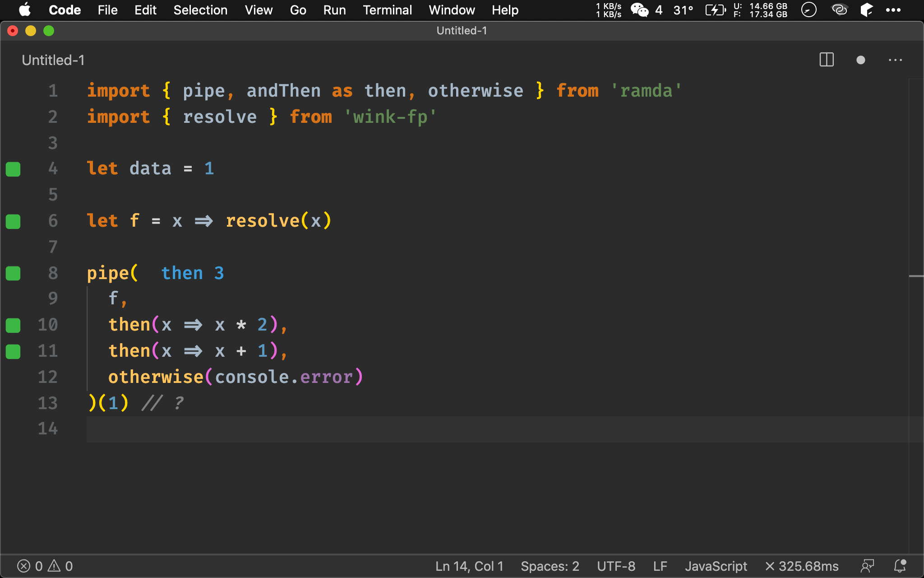
Task: Click 'Spaces: 2' indentation setting
Action: tap(550, 566)
